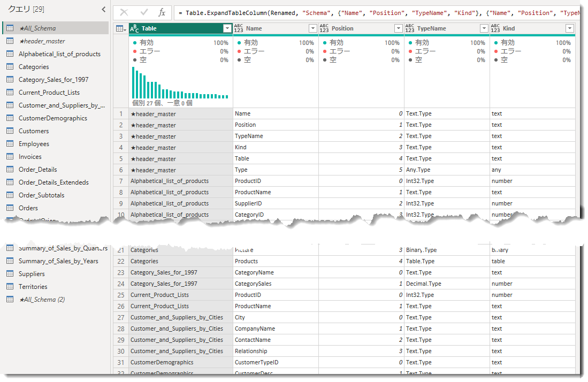Open the TypeName column filter dropdown
The height and width of the screenshot is (382, 588).
484,28
